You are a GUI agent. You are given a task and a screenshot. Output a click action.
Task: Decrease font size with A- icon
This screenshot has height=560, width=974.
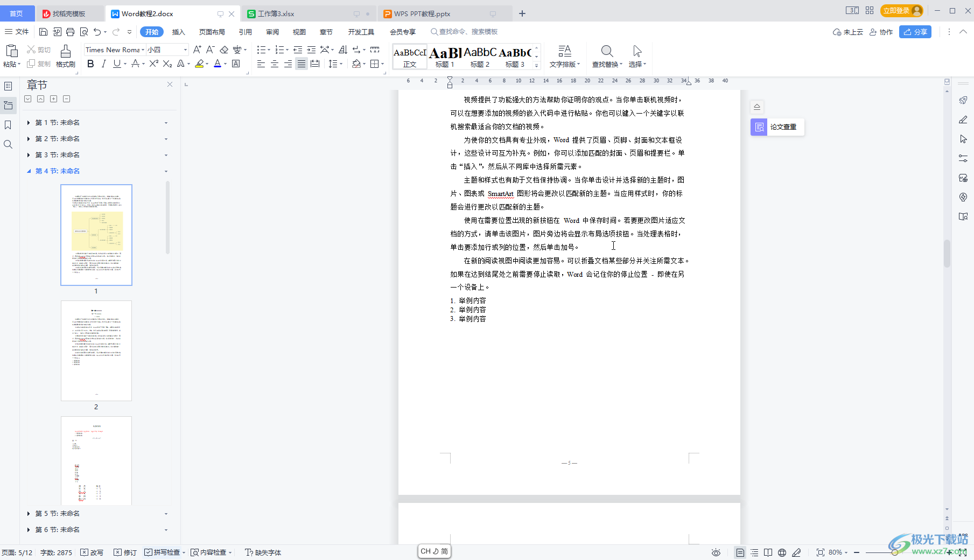[211, 50]
